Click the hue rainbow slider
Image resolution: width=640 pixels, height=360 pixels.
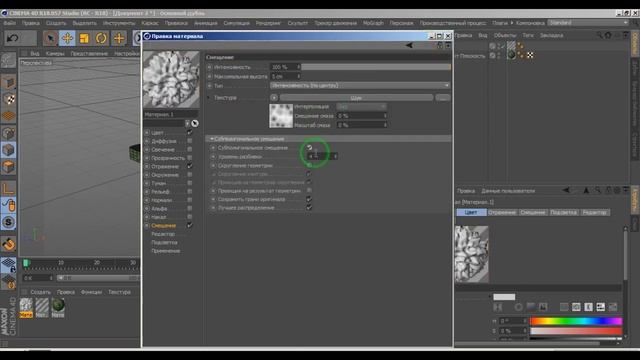pyautogui.click(x=576, y=321)
